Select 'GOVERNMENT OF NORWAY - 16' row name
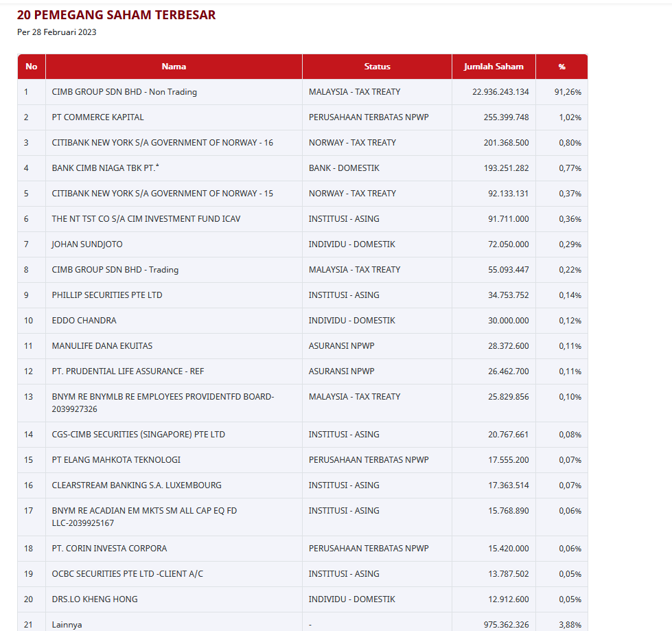The height and width of the screenshot is (631, 672). pos(163,142)
